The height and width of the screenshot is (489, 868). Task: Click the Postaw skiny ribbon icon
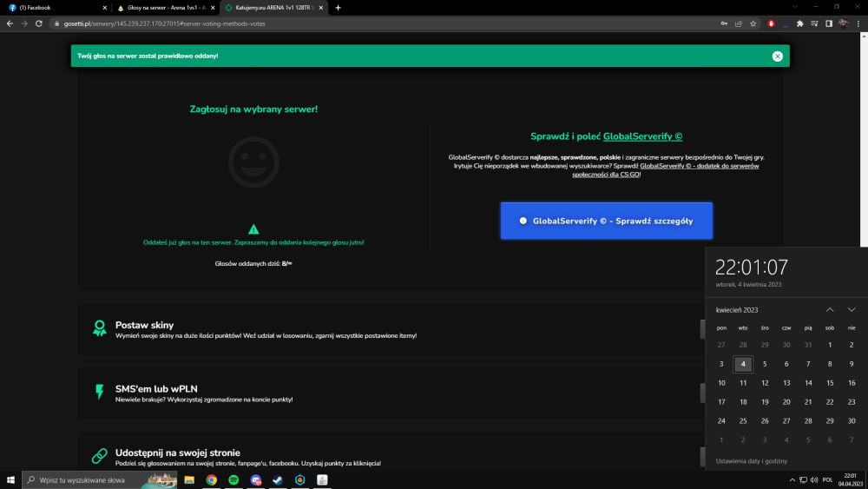[100, 328]
